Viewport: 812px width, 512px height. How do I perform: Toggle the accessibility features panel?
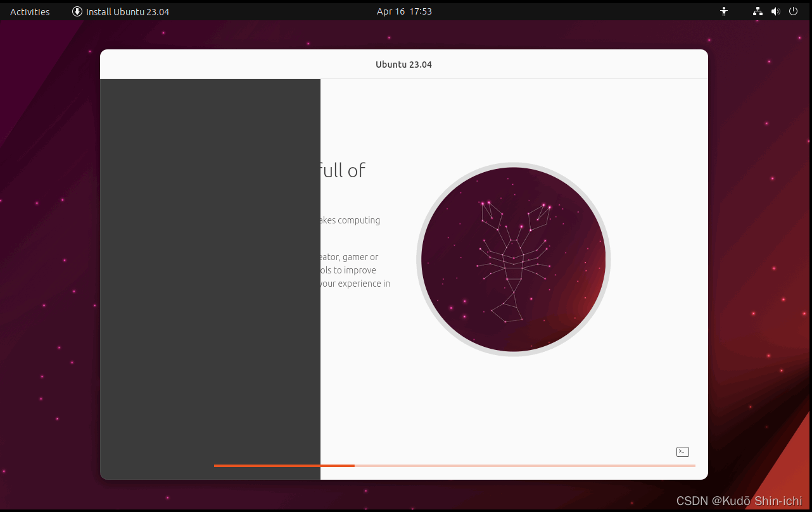[723, 11]
